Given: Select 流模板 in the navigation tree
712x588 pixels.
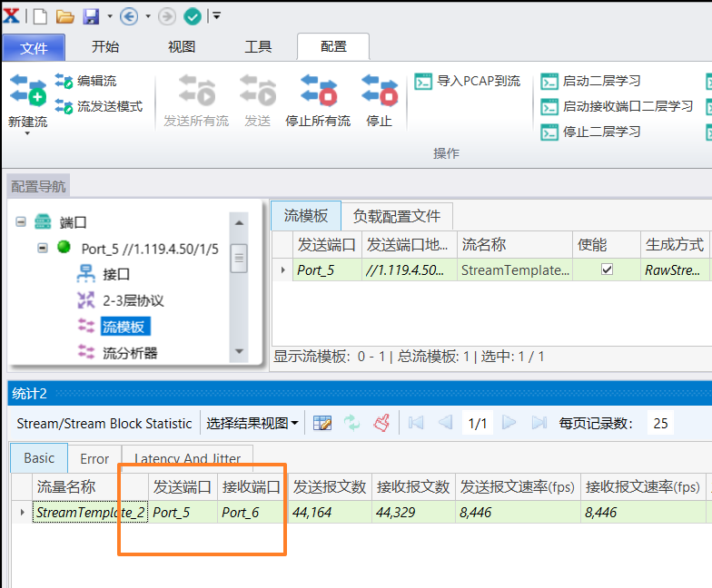Looking at the screenshot, I should [125, 327].
